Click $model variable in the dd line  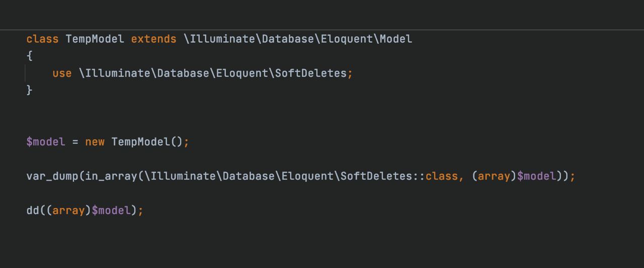pyautogui.click(x=111, y=210)
